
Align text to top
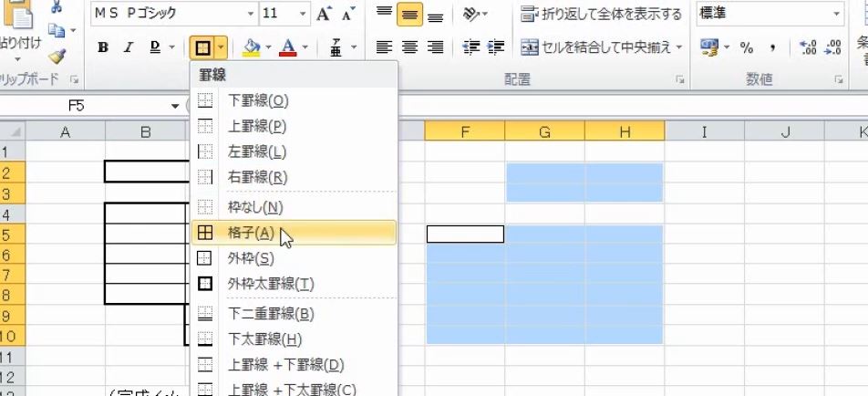pos(384,14)
